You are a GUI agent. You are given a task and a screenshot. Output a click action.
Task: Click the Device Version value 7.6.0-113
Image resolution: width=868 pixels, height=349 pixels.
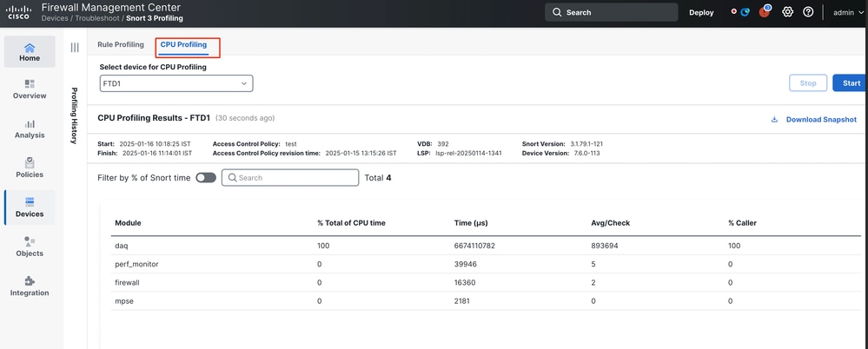585,153
